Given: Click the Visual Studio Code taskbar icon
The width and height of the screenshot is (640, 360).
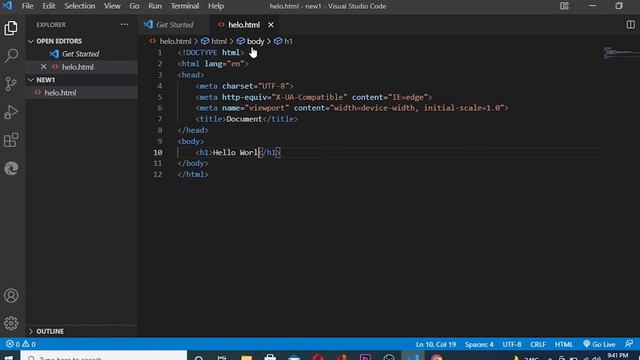Looking at the screenshot, I should [x=412, y=357].
